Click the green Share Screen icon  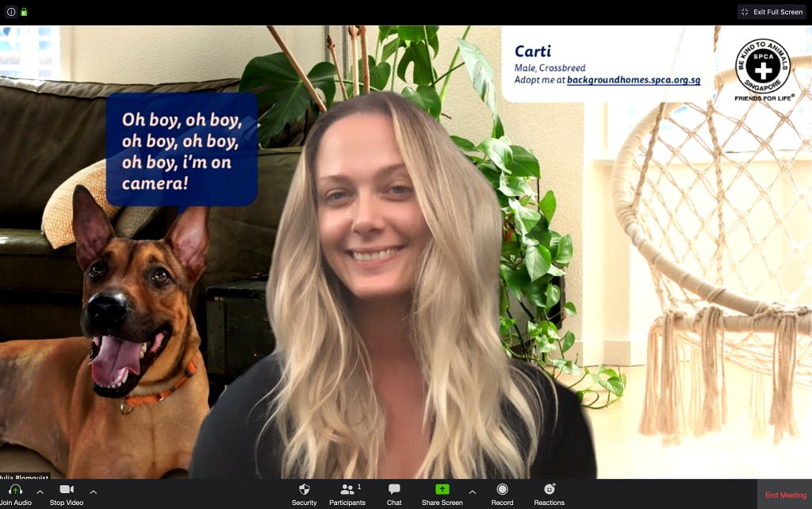(442, 489)
